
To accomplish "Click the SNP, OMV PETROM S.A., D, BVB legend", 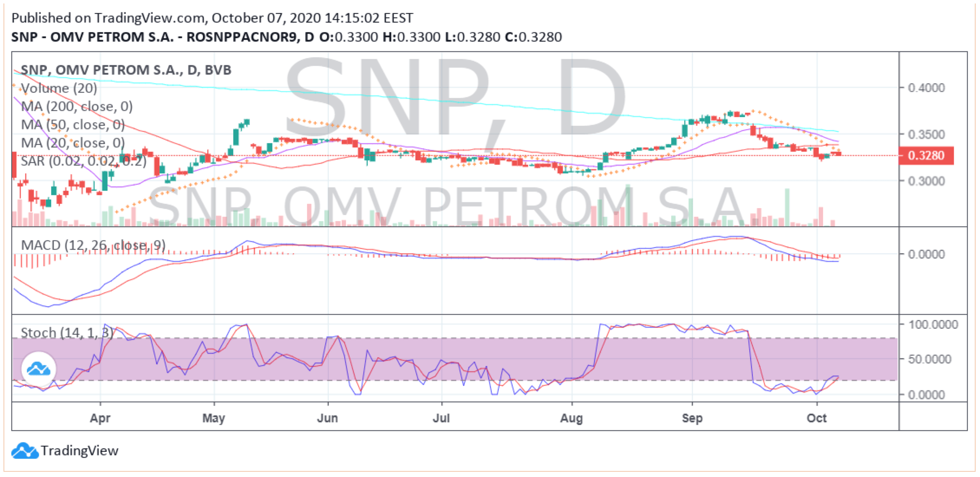I will click(126, 70).
